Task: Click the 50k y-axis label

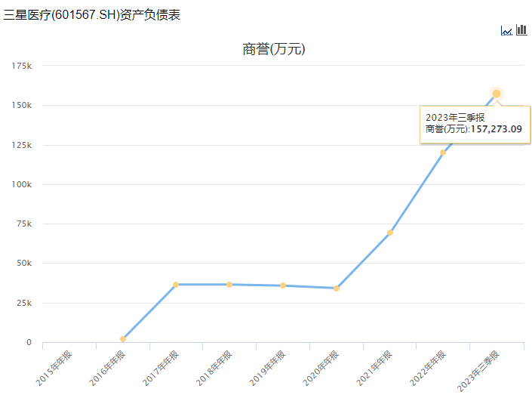Action: [x=24, y=263]
